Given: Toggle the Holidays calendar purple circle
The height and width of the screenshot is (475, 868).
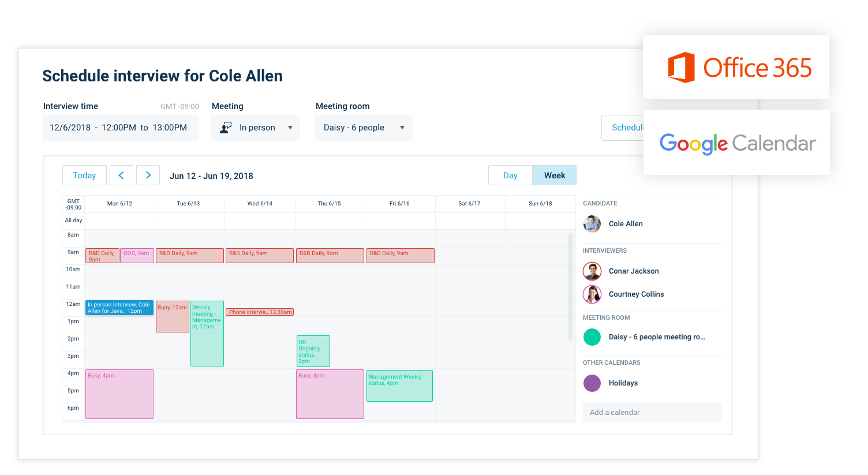Looking at the screenshot, I should coord(592,383).
